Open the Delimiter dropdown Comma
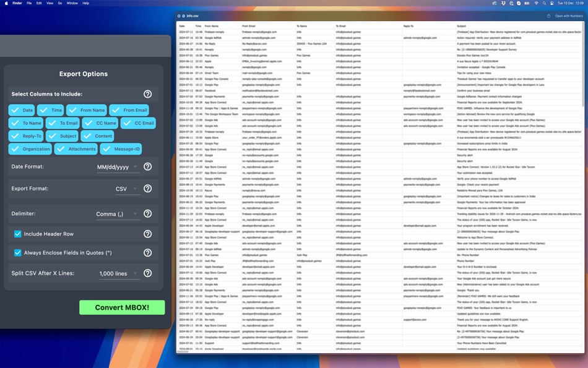Image resolution: width=588 pixels, height=368 pixels. tap(118, 214)
